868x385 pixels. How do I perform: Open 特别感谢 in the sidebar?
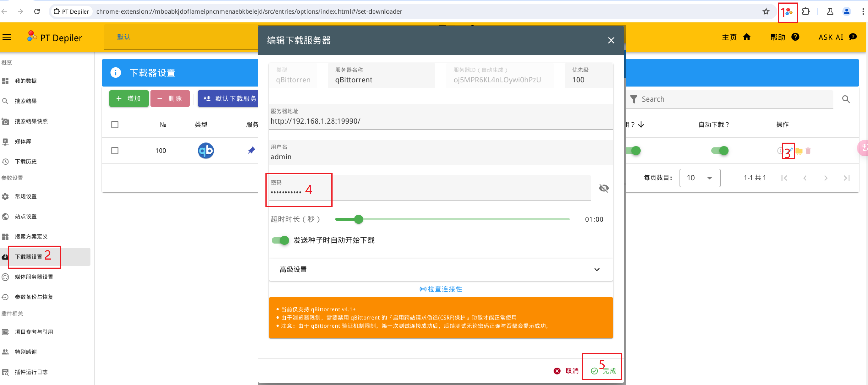click(x=46, y=352)
